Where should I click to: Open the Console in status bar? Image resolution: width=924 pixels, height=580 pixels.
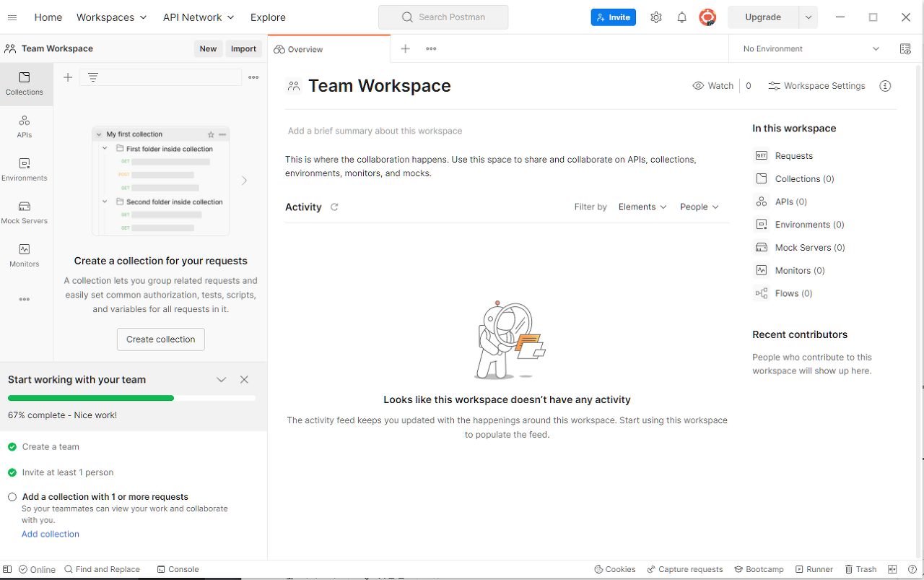pyautogui.click(x=178, y=569)
